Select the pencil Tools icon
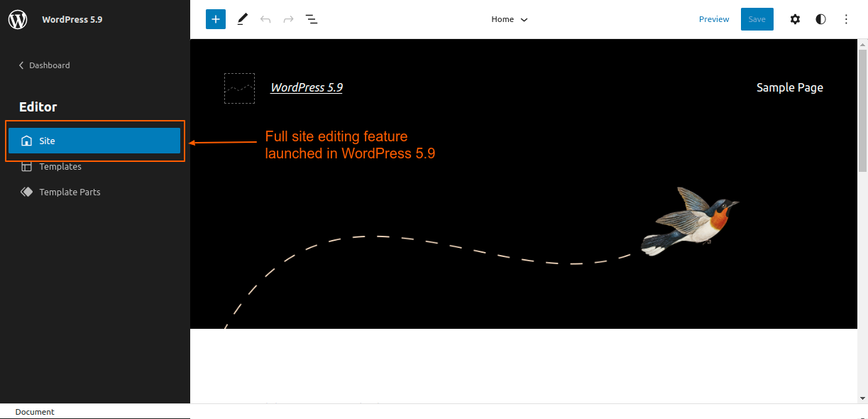Viewport: 868px width, 419px height. pyautogui.click(x=242, y=19)
